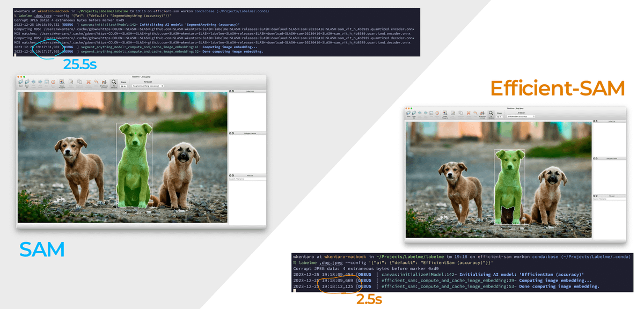This screenshot has width=644, height=309.
Task: Click Next Image arrow in SegmentAnything window
Action: click(x=40, y=82)
